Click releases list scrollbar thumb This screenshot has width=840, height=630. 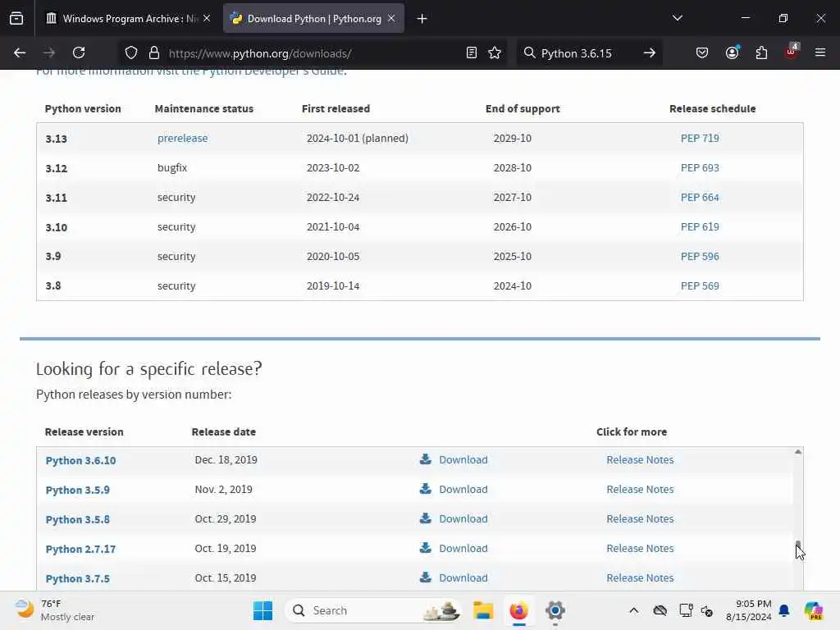click(x=797, y=544)
